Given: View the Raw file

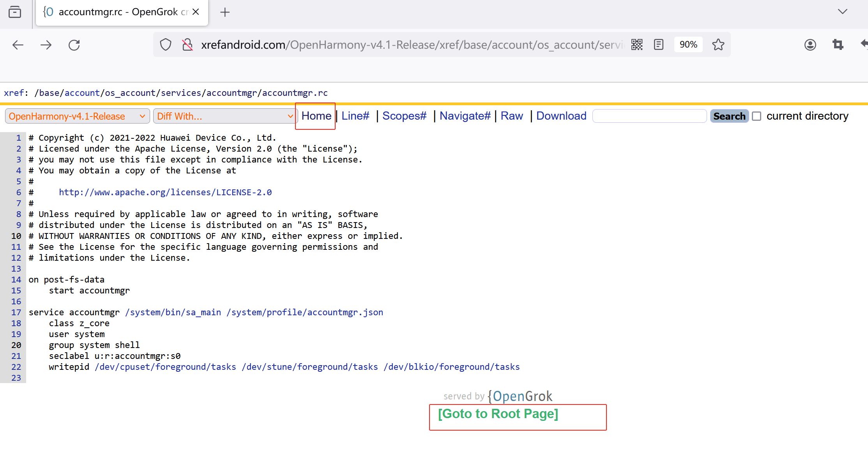Looking at the screenshot, I should (512, 116).
